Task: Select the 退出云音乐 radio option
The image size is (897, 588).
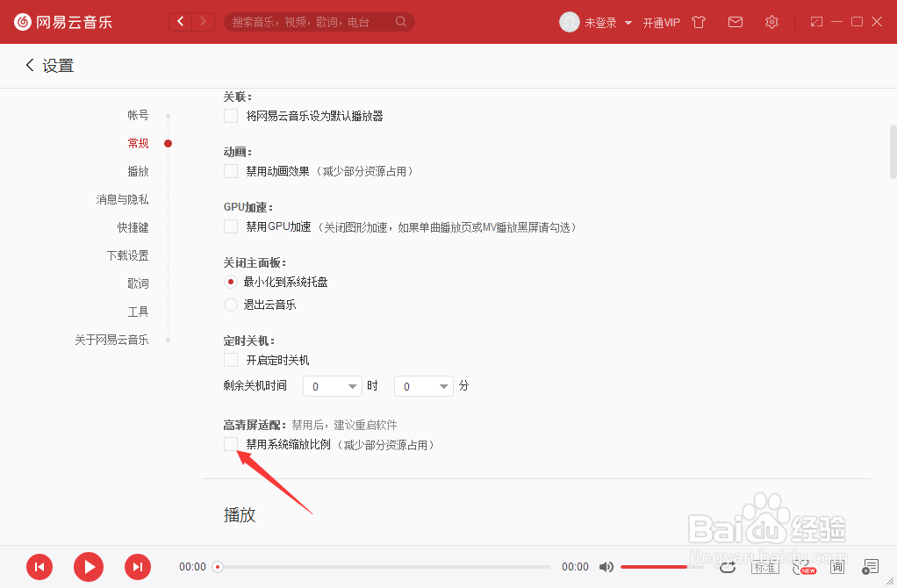Action: coord(231,305)
